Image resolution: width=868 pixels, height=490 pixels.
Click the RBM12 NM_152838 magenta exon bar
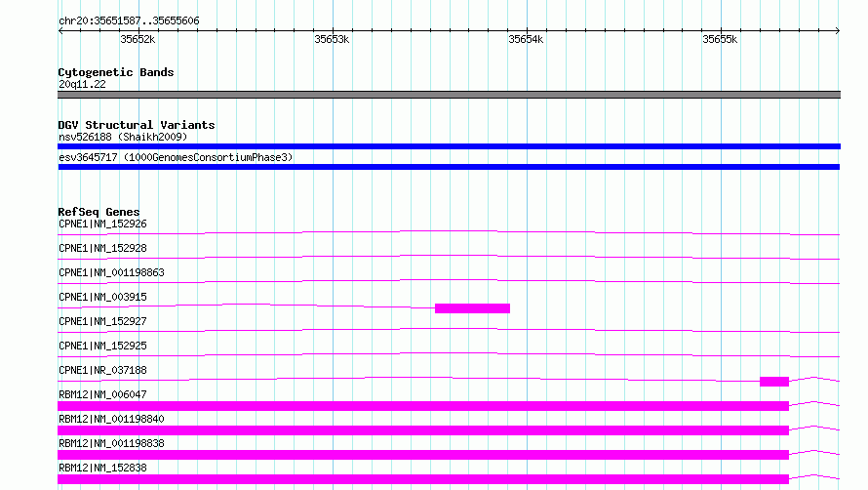pyautogui.click(x=423, y=479)
